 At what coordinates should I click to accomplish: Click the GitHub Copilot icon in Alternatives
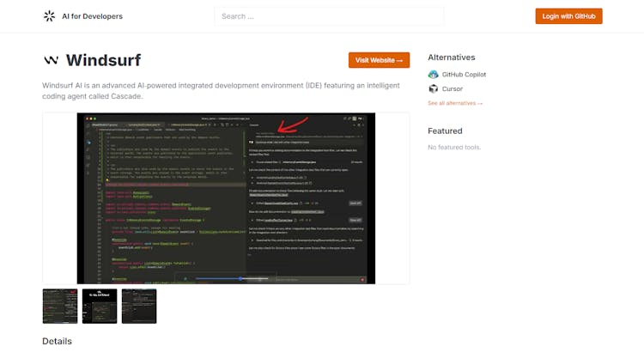coord(434,75)
